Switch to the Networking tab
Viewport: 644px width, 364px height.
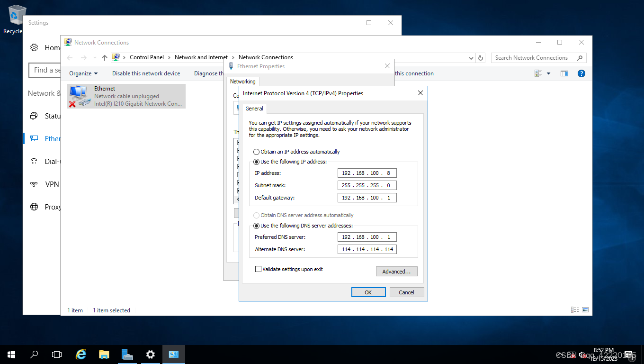(x=243, y=82)
